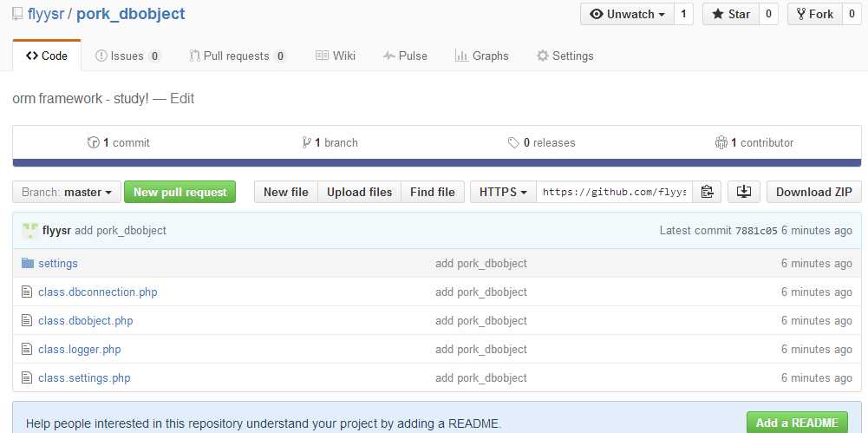The width and height of the screenshot is (868, 433).
Task: Open the commit message in the settings row
Action: click(481, 264)
